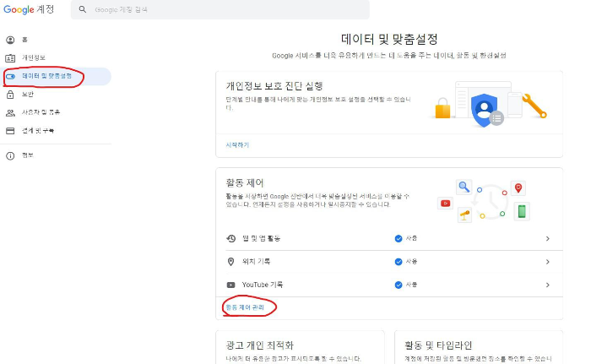Viewport: 591px width, 364px height.
Task: Click the blue check for 위치 기록
Action: [399, 262]
